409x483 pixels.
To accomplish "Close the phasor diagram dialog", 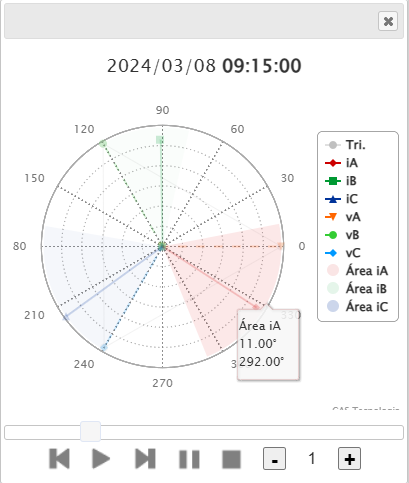I will tap(388, 21).
